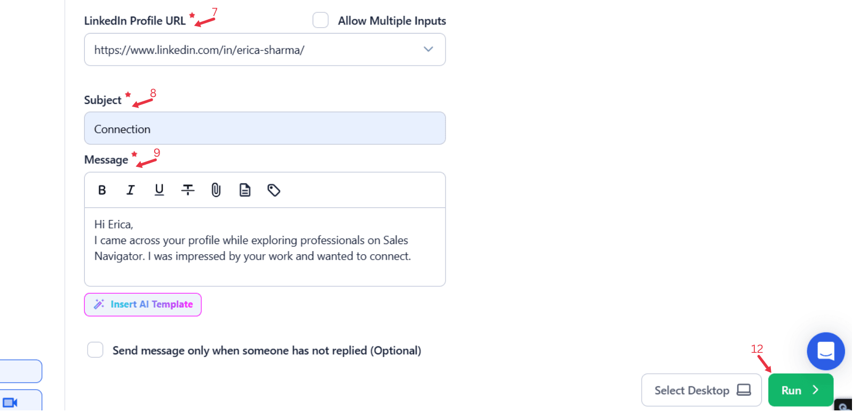Click the Insert AI Template button
The height and width of the screenshot is (420, 868).
tap(142, 304)
